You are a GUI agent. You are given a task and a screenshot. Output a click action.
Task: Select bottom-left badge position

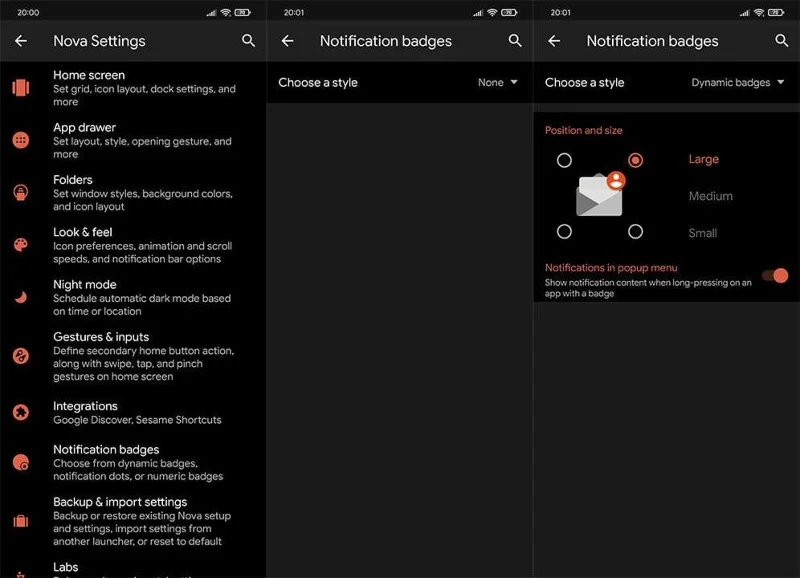coord(564,232)
